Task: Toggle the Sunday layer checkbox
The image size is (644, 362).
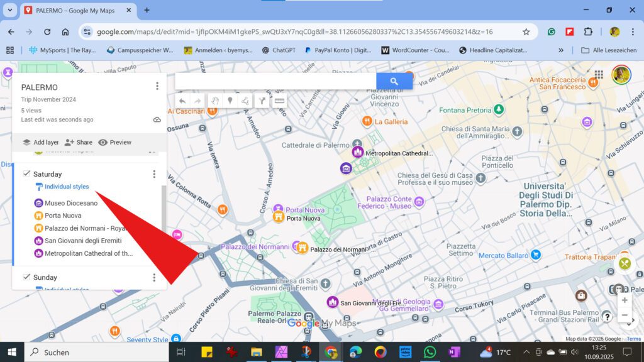Action: pos(26,277)
